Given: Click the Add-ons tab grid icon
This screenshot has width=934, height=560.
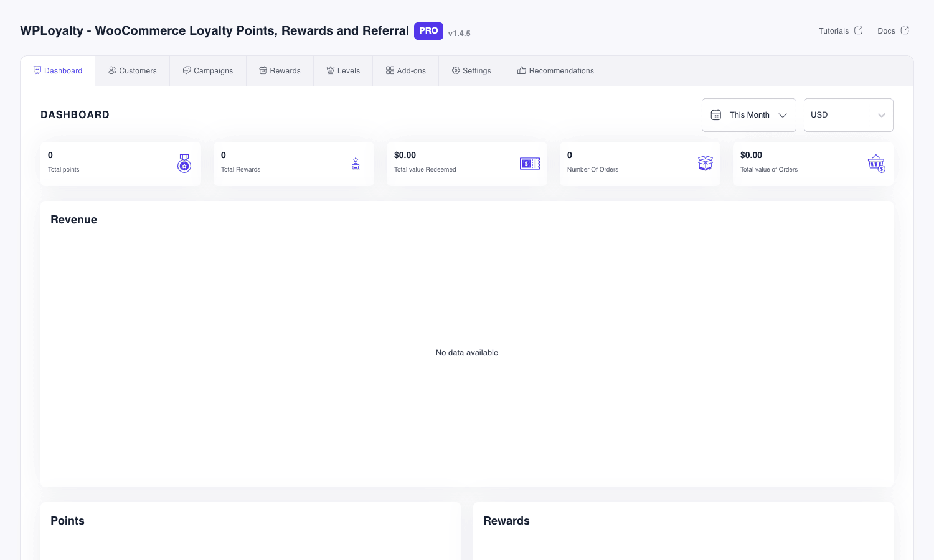Looking at the screenshot, I should 390,70.
